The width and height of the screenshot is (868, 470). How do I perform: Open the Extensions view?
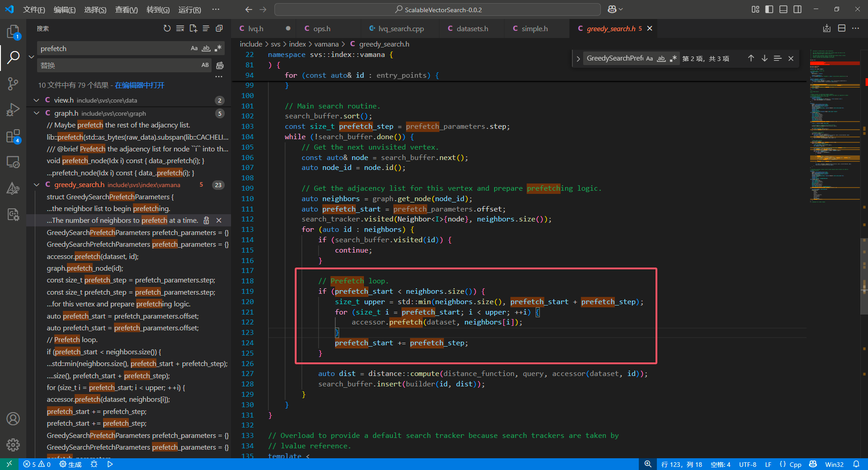[x=13, y=136]
